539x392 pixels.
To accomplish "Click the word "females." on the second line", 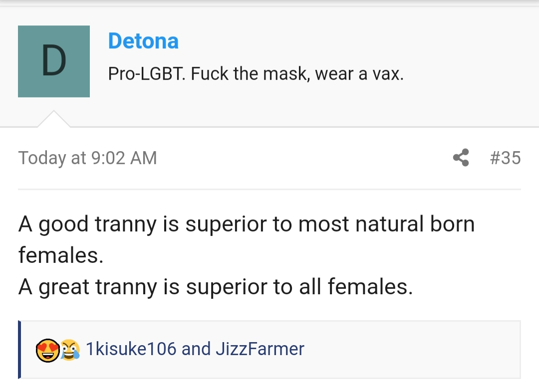I will click(x=61, y=255).
